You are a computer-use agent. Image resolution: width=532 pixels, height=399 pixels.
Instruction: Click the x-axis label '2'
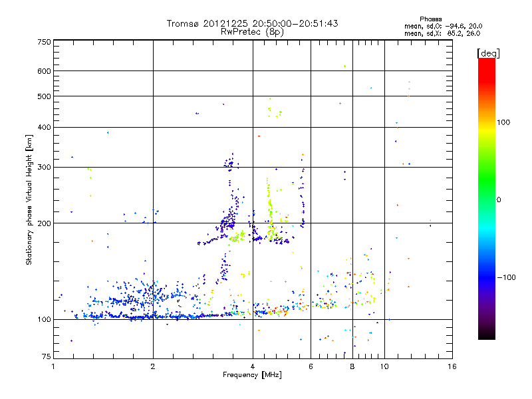click(153, 366)
